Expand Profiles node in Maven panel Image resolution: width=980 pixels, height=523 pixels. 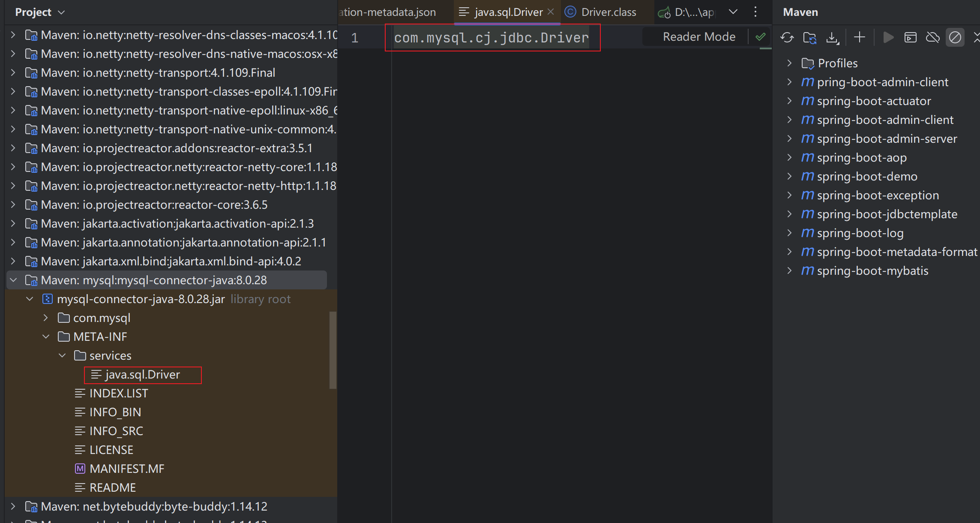790,63
